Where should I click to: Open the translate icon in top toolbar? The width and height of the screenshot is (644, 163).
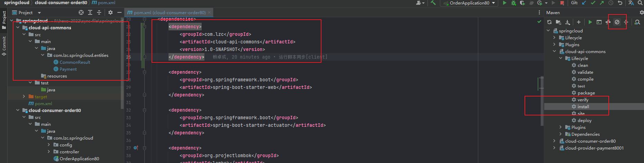631,3
